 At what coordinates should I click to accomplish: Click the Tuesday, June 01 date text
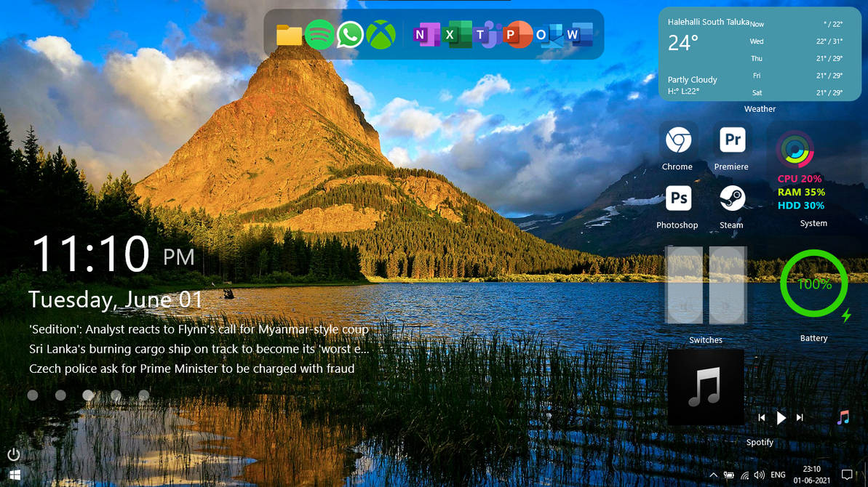pyautogui.click(x=116, y=299)
